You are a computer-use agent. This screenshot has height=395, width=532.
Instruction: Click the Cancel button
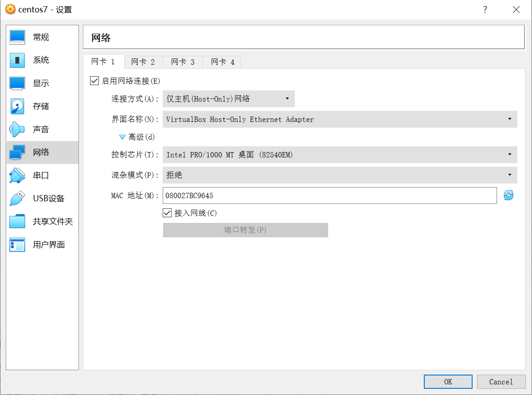click(x=501, y=382)
